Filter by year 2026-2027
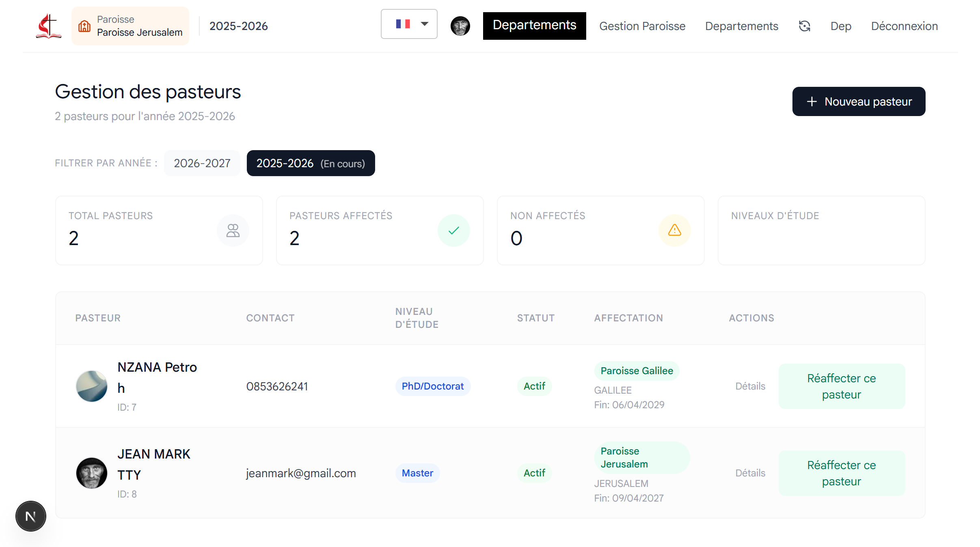980x547 pixels. point(202,163)
